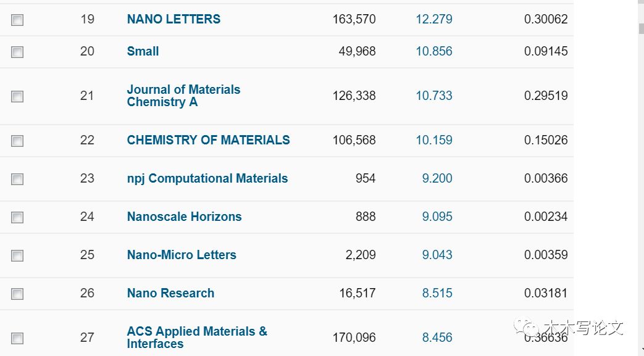Open the Nanoscale Horizons link
Image resolution: width=644 pixels, height=356 pixels.
(184, 217)
